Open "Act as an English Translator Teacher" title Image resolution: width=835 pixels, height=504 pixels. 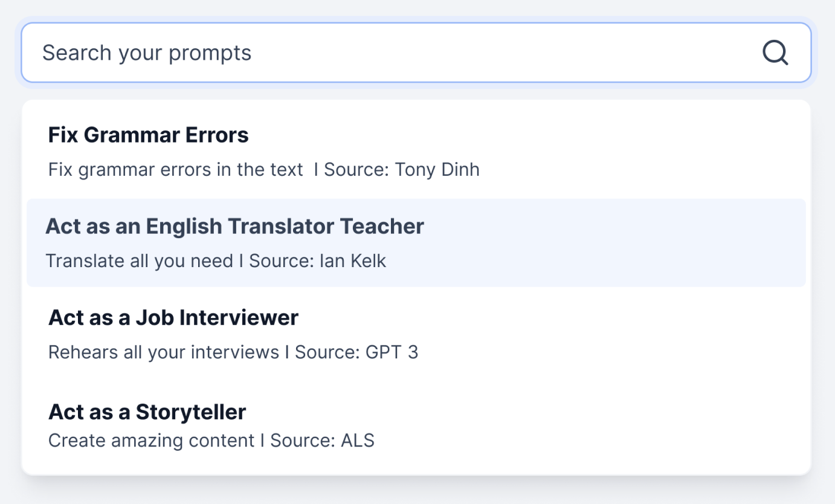(x=234, y=227)
